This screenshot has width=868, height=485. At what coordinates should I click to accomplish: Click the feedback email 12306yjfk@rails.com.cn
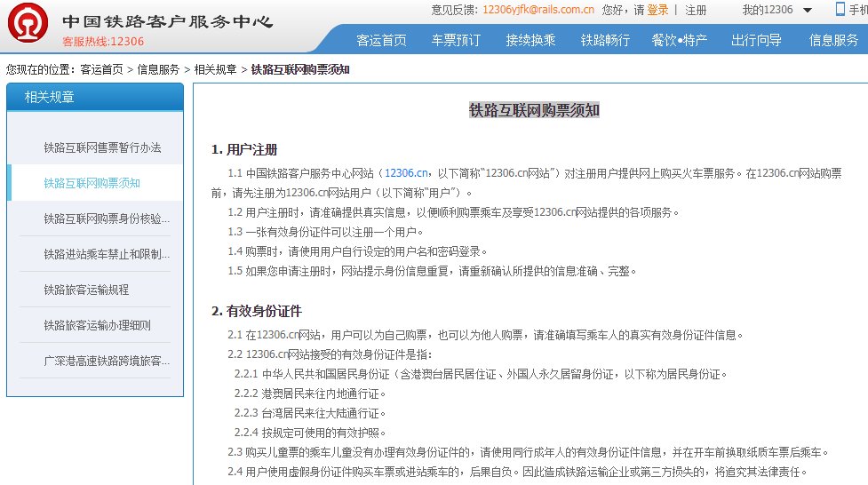click(x=538, y=10)
